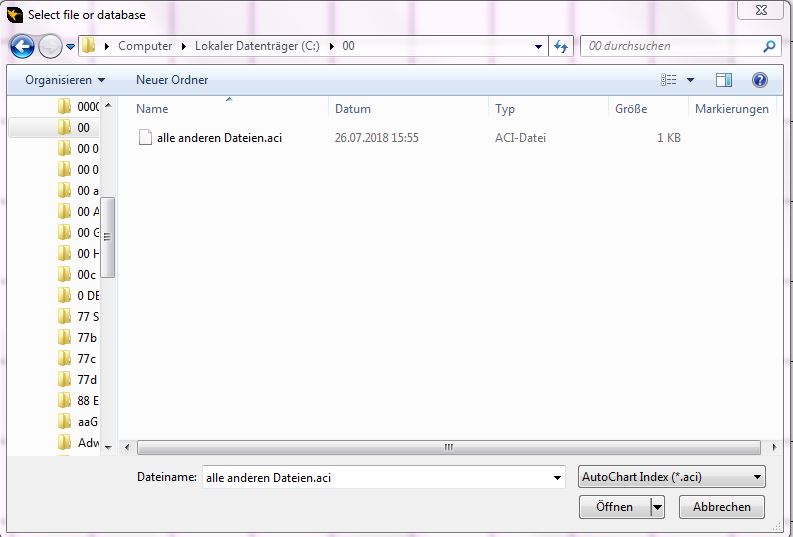Screen dimensions: 793x537
Task: Select the file icon of alle anderen Dateien.aci
Action: 145,138
